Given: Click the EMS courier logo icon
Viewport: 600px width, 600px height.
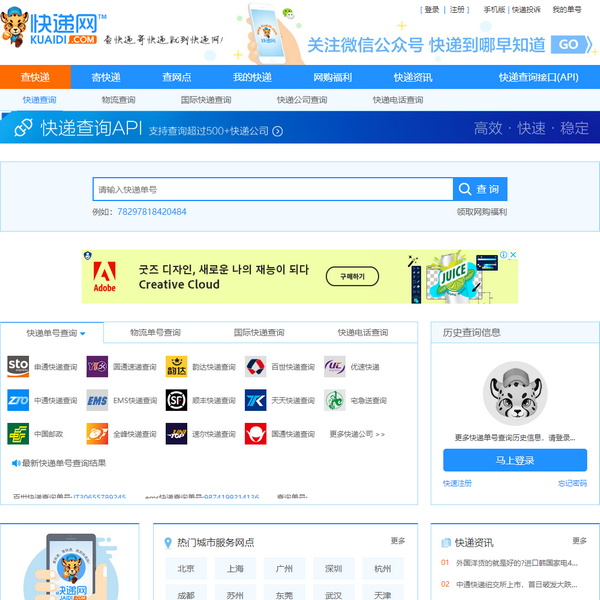Looking at the screenshot, I should (x=97, y=400).
